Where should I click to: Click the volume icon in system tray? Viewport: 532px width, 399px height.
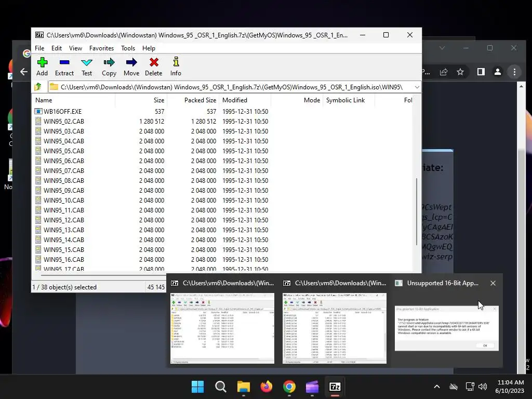(483, 387)
